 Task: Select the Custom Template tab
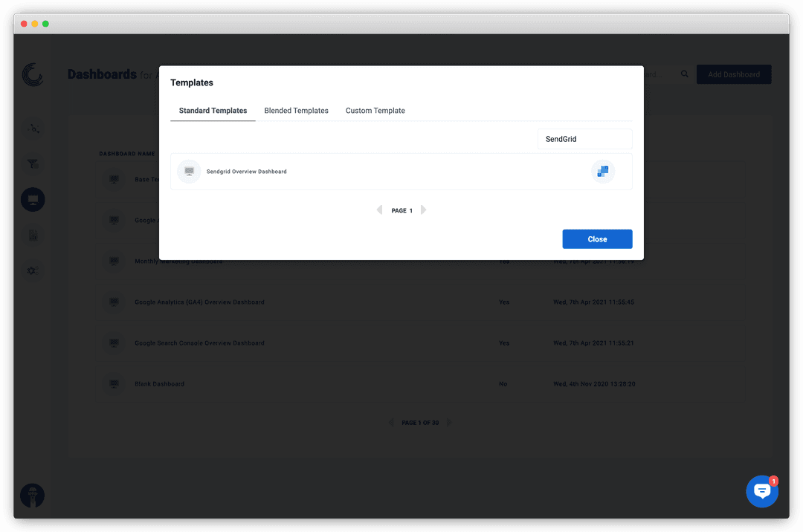375,111
